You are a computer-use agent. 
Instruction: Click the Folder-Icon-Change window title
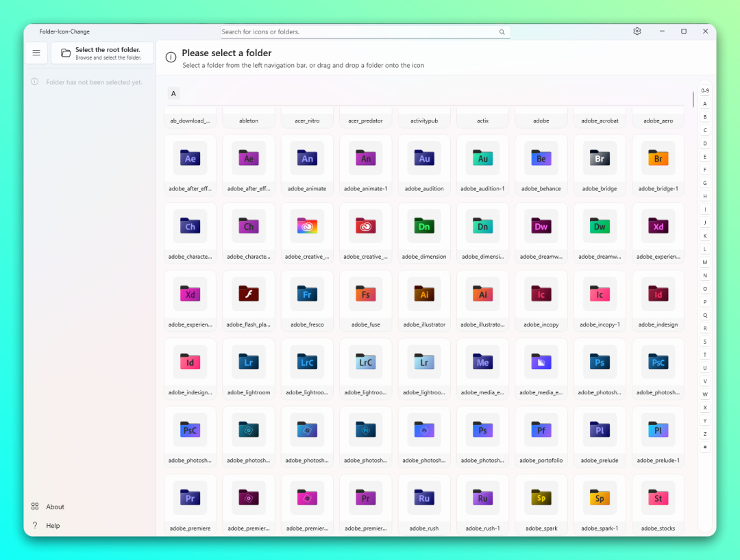(x=64, y=31)
